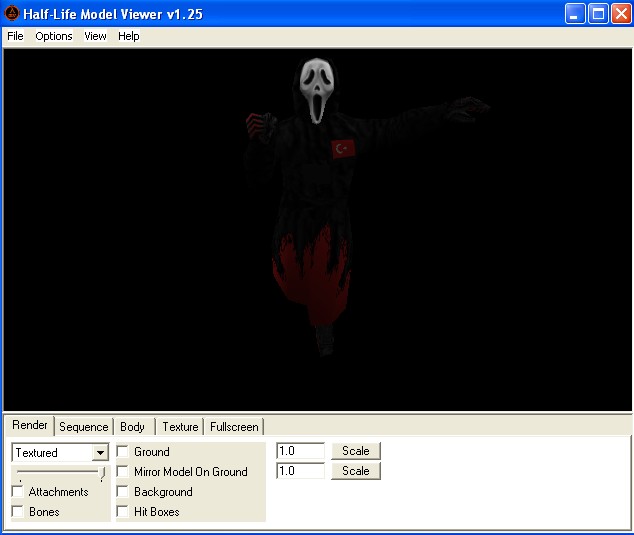Image resolution: width=634 pixels, height=535 pixels.
Task: Enable the Bones checkbox
Action: tap(18, 512)
